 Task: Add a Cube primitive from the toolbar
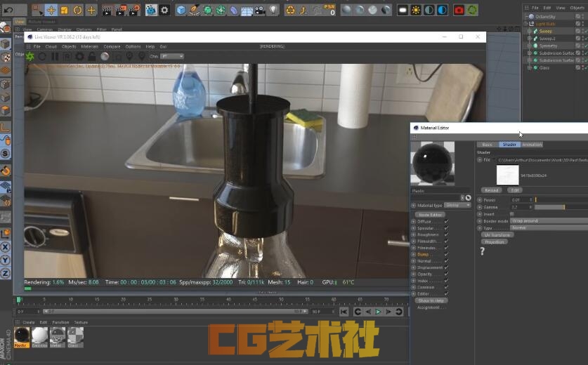coord(181,10)
